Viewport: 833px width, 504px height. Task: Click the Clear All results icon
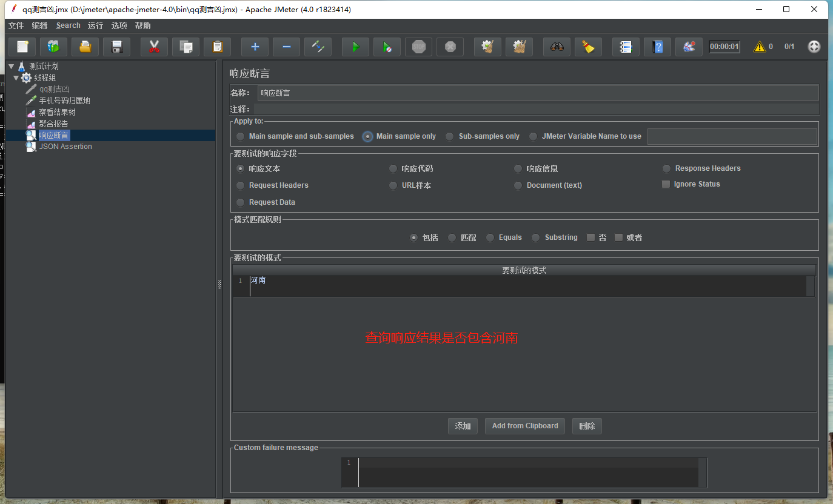pos(520,47)
